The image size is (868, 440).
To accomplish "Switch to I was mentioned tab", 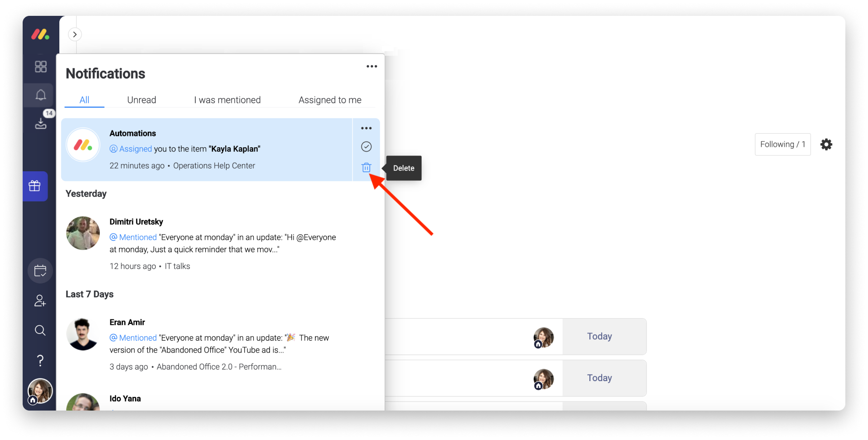I will tap(227, 100).
